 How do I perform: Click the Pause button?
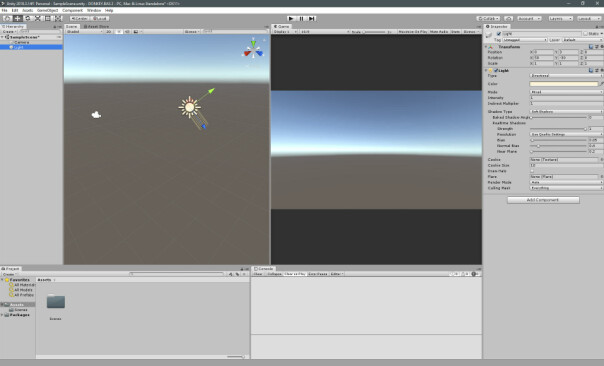click(302, 18)
